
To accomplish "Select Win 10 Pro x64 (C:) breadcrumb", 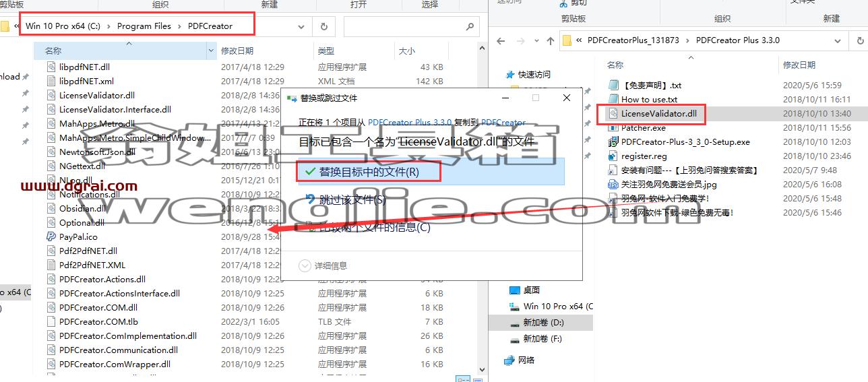I will [63, 26].
